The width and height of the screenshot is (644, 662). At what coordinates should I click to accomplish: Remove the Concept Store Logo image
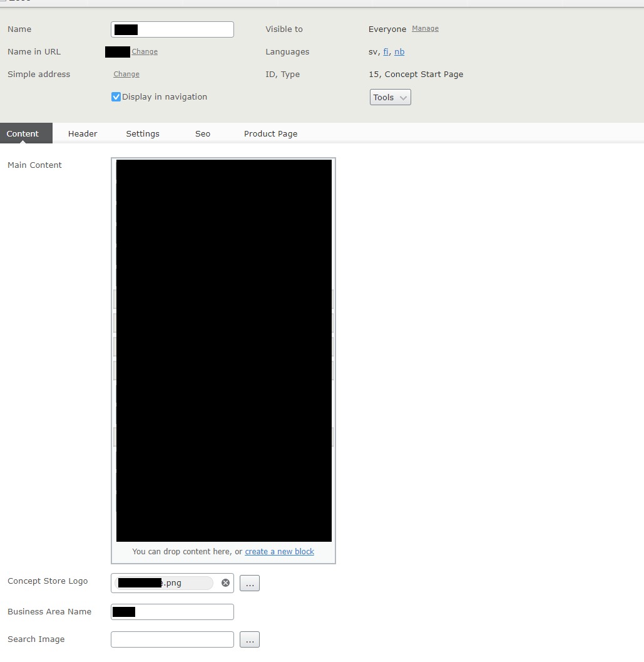(225, 583)
